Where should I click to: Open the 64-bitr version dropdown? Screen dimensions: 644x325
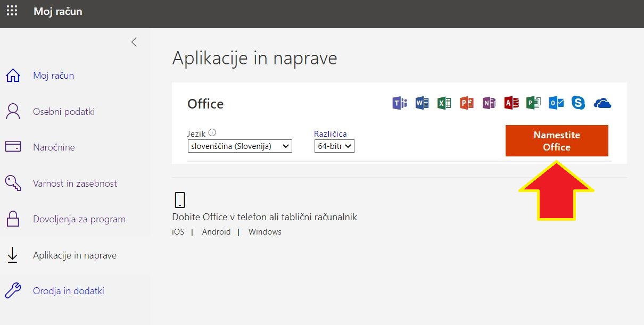tap(334, 146)
